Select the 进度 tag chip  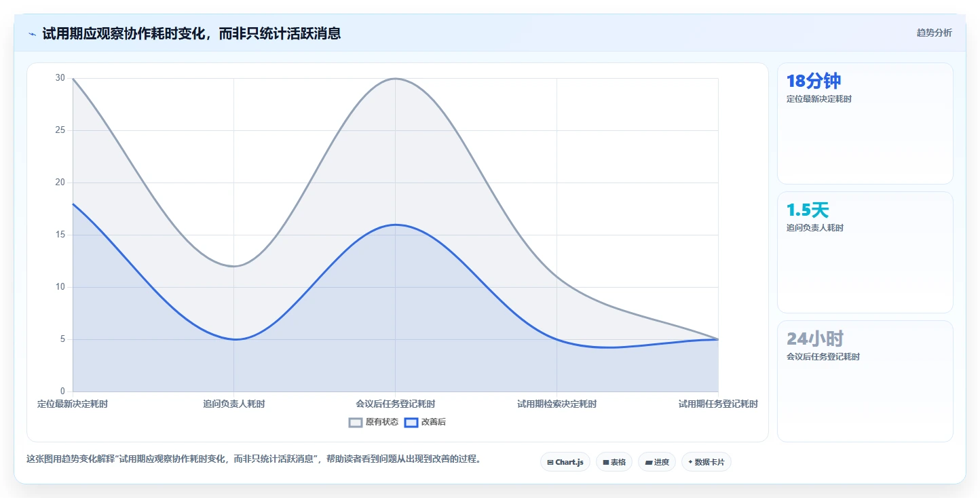coord(657,462)
